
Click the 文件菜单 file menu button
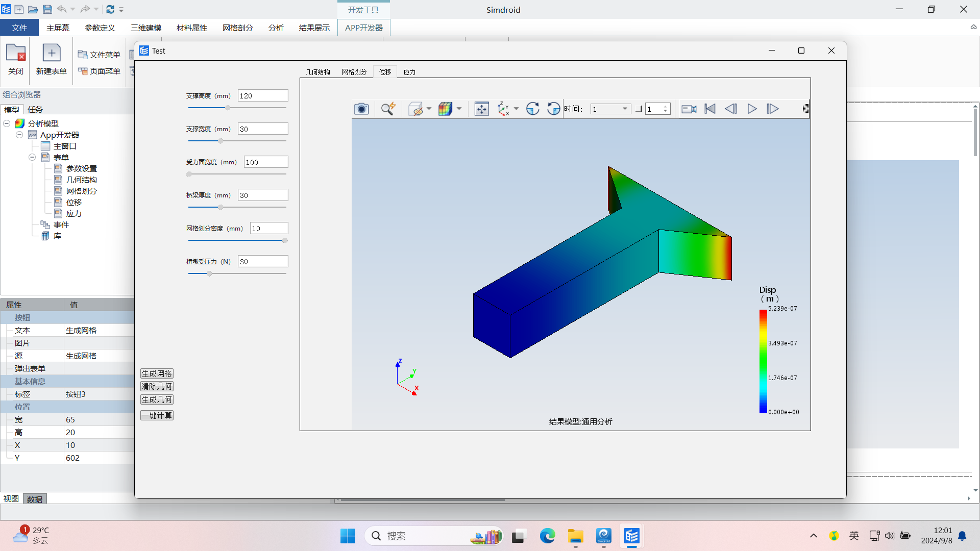[99, 55]
